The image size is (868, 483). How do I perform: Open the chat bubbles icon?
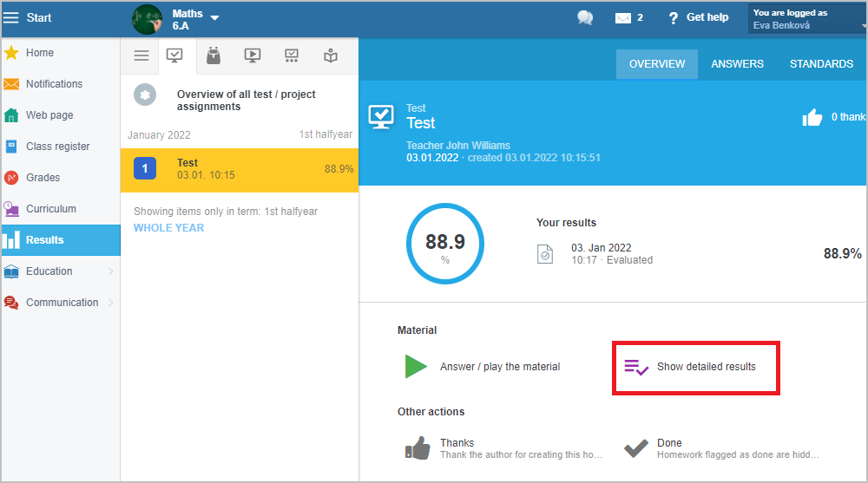585,17
